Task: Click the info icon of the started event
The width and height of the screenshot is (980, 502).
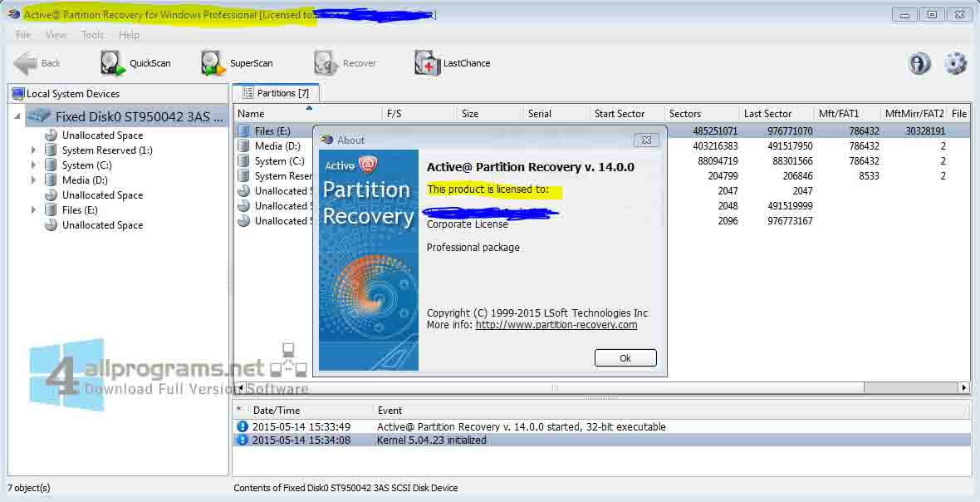Action: [x=243, y=426]
